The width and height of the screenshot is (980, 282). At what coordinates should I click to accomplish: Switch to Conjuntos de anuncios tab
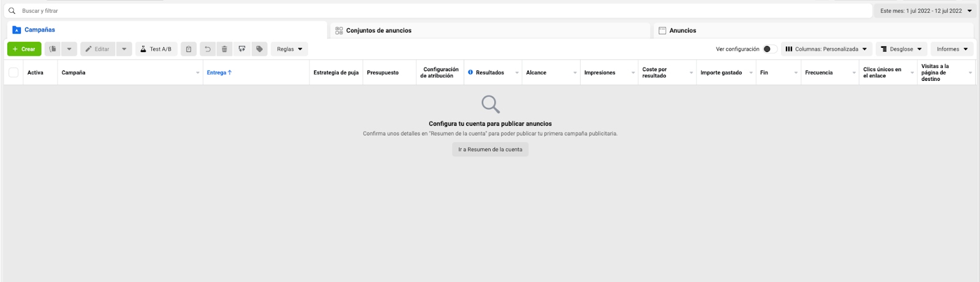(378, 30)
